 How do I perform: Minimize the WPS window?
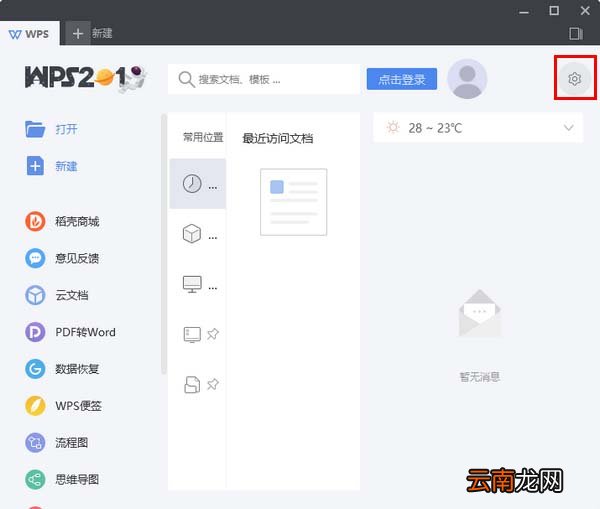524,11
